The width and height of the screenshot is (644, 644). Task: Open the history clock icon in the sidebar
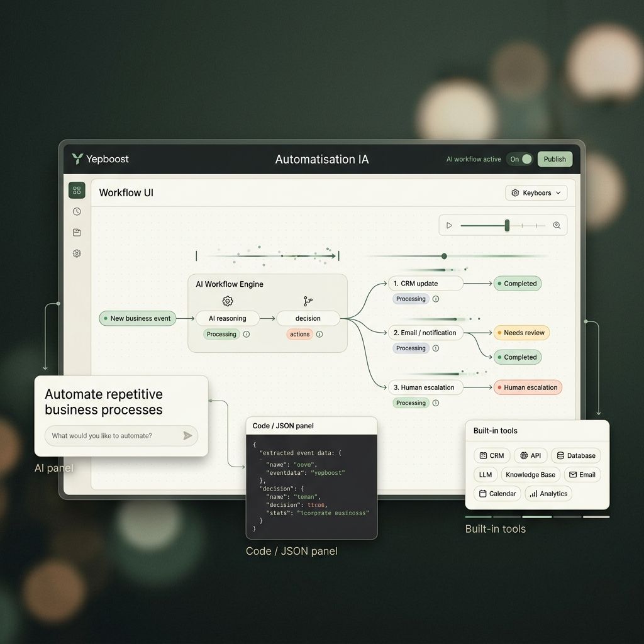click(x=77, y=211)
